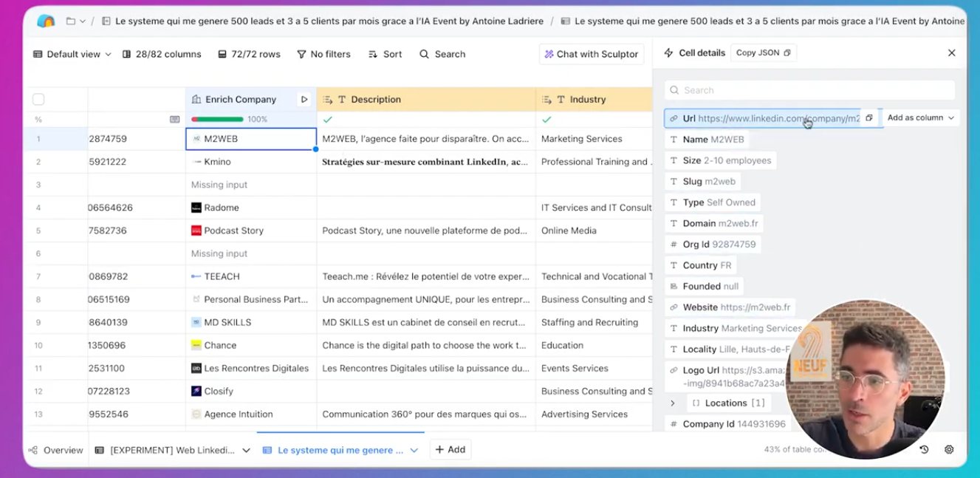This screenshot has width=980, height=478.
Task: Select row number 1
Action: [x=38, y=139]
